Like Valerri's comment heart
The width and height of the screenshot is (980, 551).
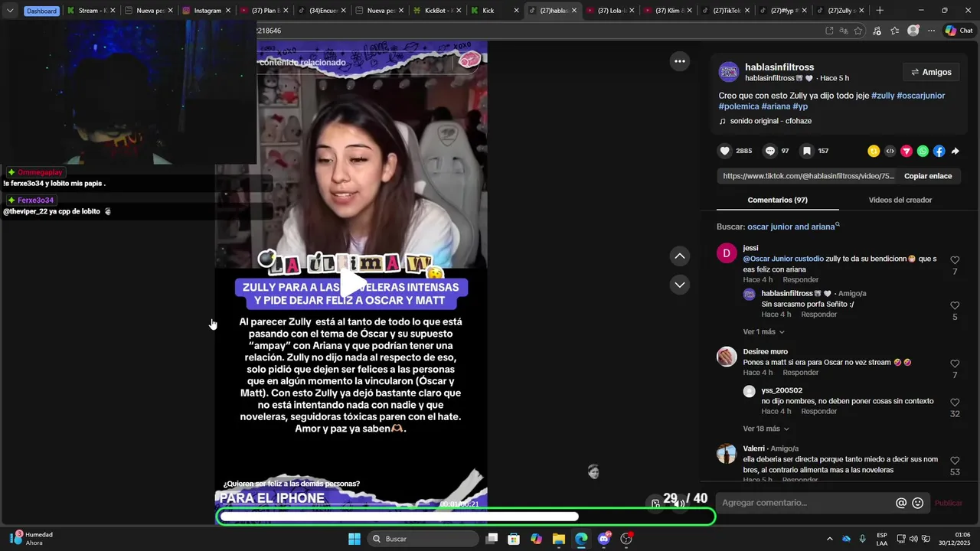[955, 461]
